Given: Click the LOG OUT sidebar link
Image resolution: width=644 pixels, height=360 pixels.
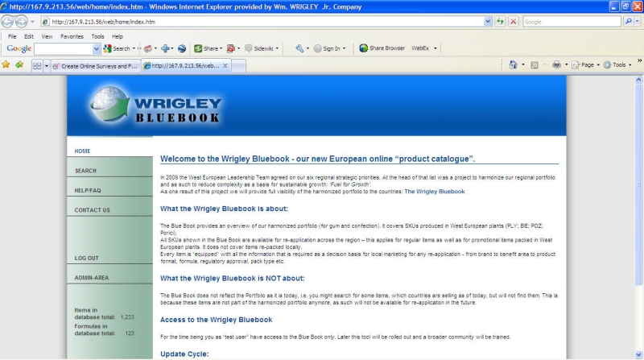Looking at the screenshot, I should tap(86, 258).
